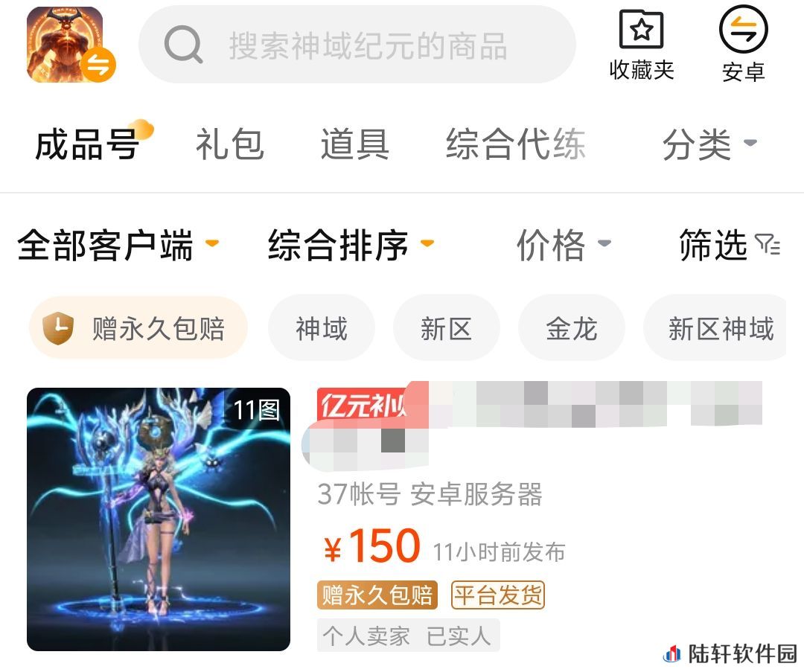Tap the shield icon in 赠永久包赔
The width and height of the screenshot is (804, 672).
click(x=58, y=327)
